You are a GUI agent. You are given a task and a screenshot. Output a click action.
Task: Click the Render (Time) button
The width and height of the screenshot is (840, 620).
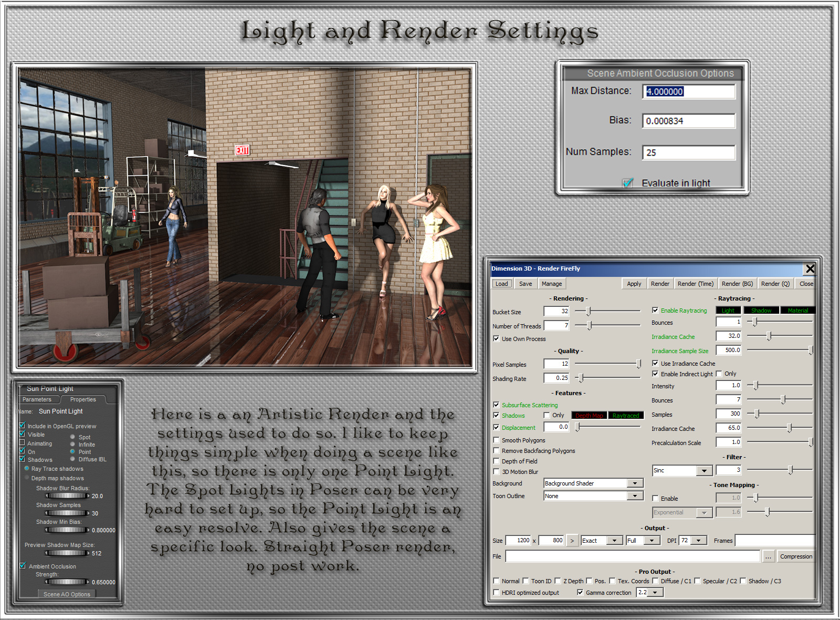click(695, 284)
